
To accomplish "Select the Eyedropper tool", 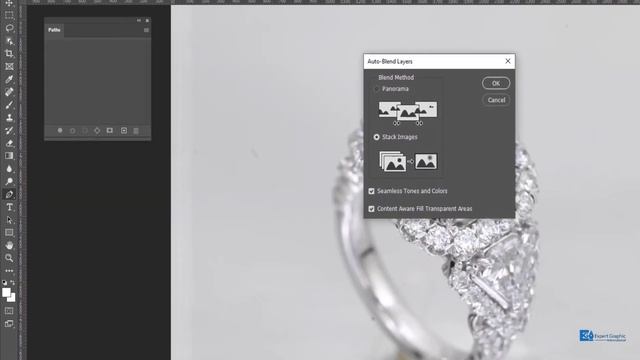I will [9, 79].
